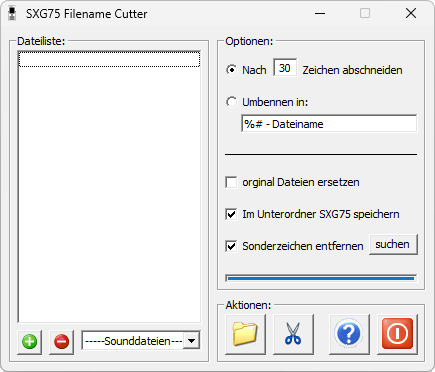Click the 'suchen' button

[x=393, y=245]
